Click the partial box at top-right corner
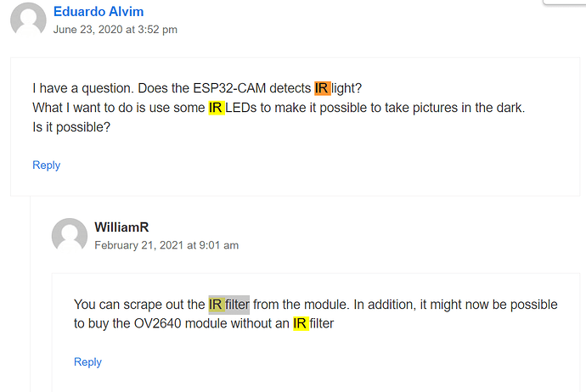The height and width of the screenshot is (392, 586). tap(564, 3)
